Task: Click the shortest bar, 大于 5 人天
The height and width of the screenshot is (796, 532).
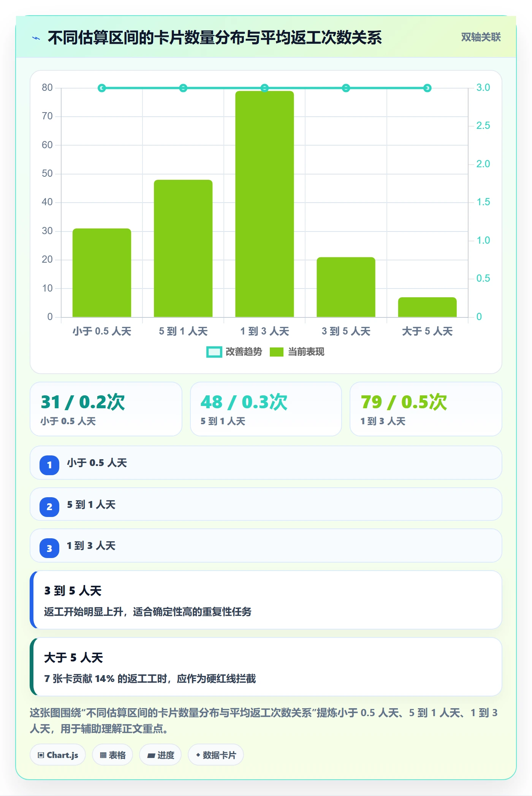Action: click(427, 307)
